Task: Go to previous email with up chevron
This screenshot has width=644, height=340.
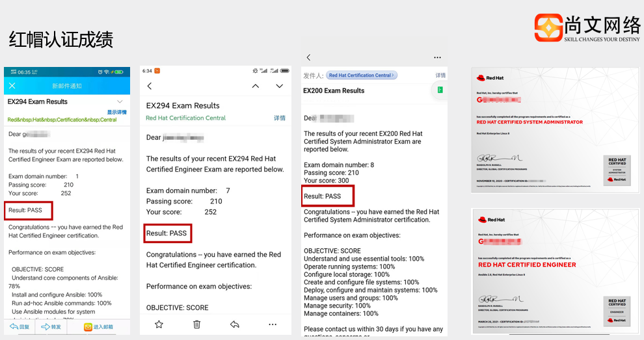Action: [256, 86]
